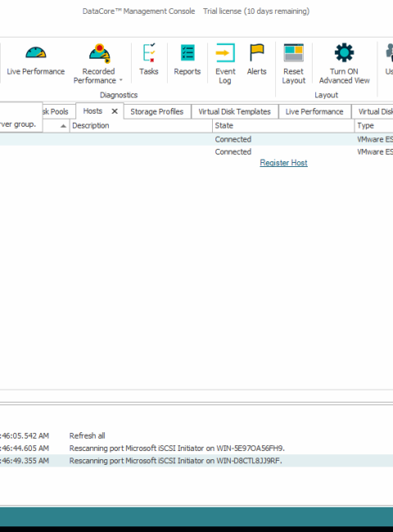Sort by Description column header

click(x=141, y=125)
